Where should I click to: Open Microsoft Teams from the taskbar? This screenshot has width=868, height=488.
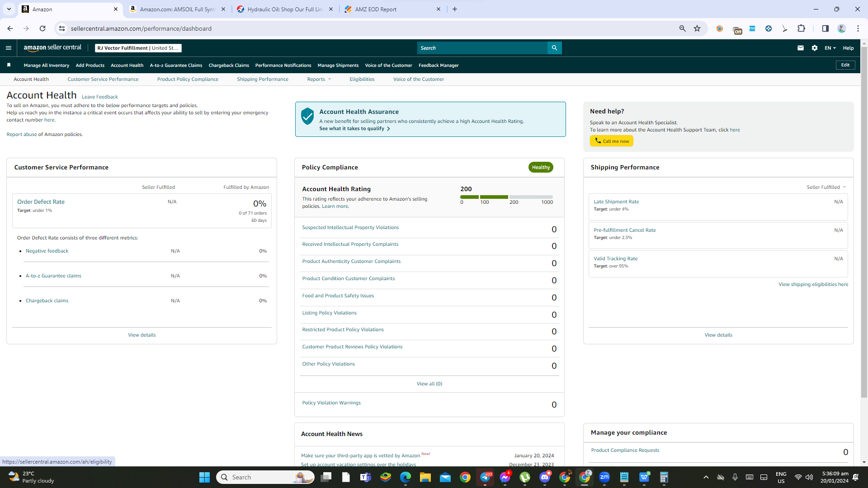tap(365, 477)
